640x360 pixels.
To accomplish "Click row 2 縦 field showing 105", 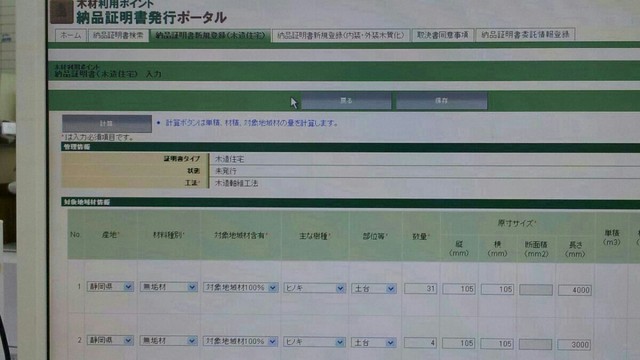I will [459, 343].
